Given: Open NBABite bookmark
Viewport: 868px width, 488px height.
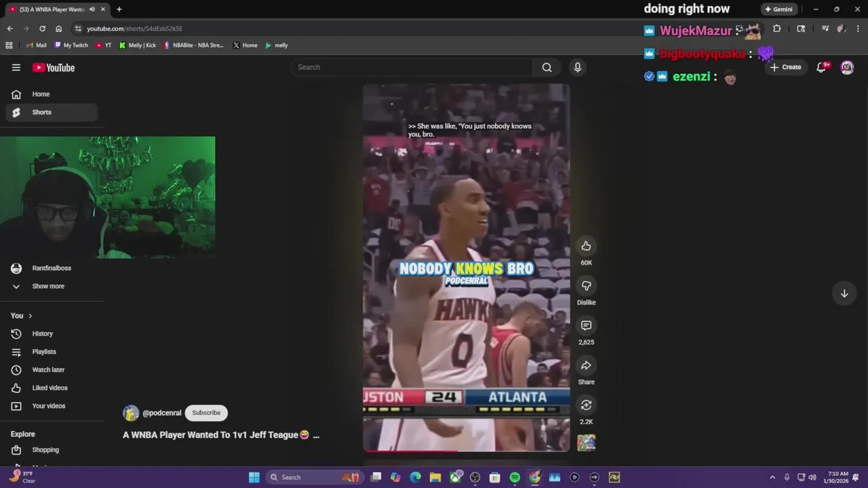Looking at the screenshot, I should (193, 45).
